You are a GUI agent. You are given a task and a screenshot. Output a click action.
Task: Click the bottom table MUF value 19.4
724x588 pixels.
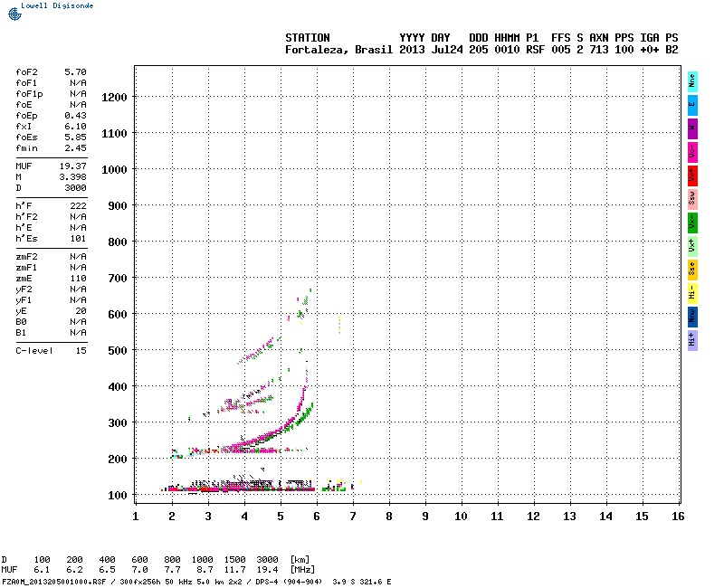[267, 570]
